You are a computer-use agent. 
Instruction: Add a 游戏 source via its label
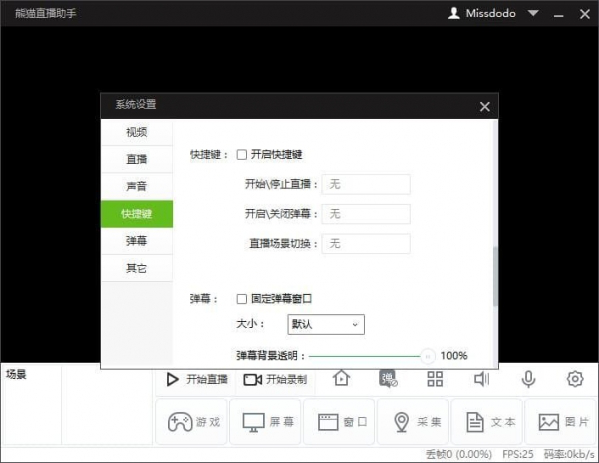pyautogui.click(x=208, y=422)
